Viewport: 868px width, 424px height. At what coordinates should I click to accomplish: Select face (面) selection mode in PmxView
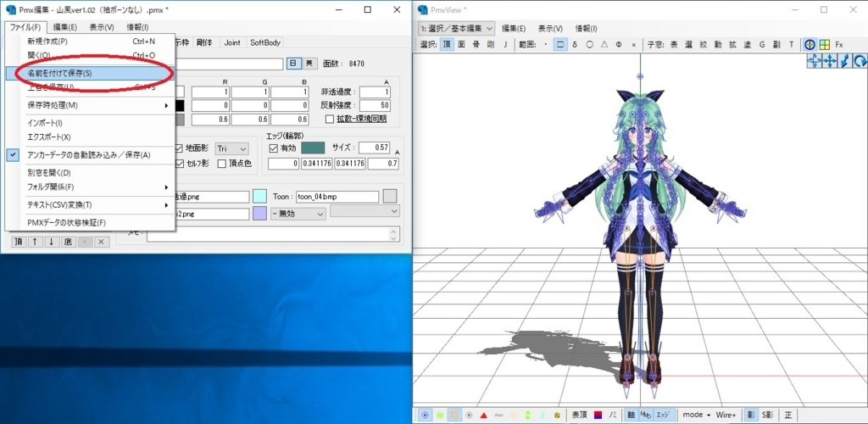(460, 45)
